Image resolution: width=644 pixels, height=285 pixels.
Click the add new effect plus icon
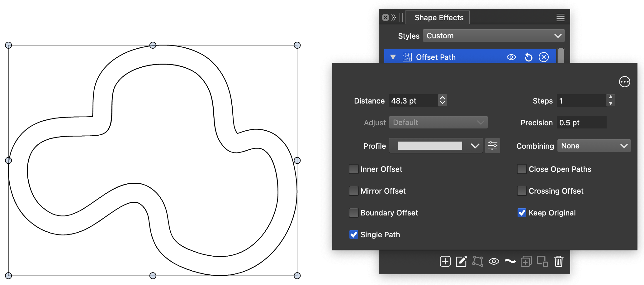[x=445, y=261]
